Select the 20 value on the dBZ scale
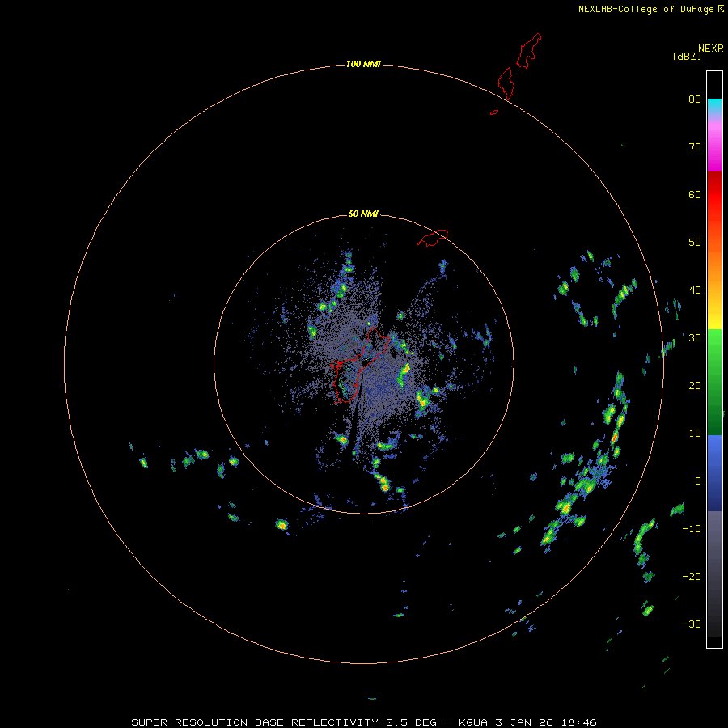The height and width of the screenshot is (728, 728). click(x=695, y=385)
